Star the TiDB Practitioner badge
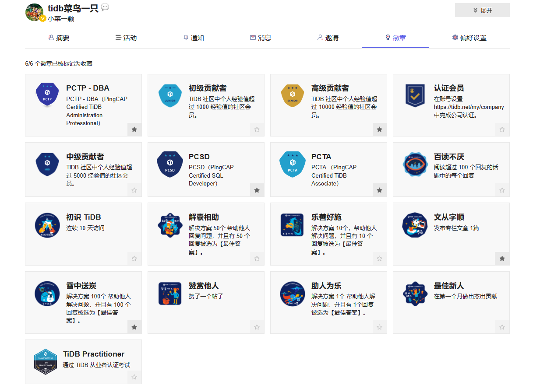Image resolution: width=547 pixels, height=392 pixels. point(134,377)
